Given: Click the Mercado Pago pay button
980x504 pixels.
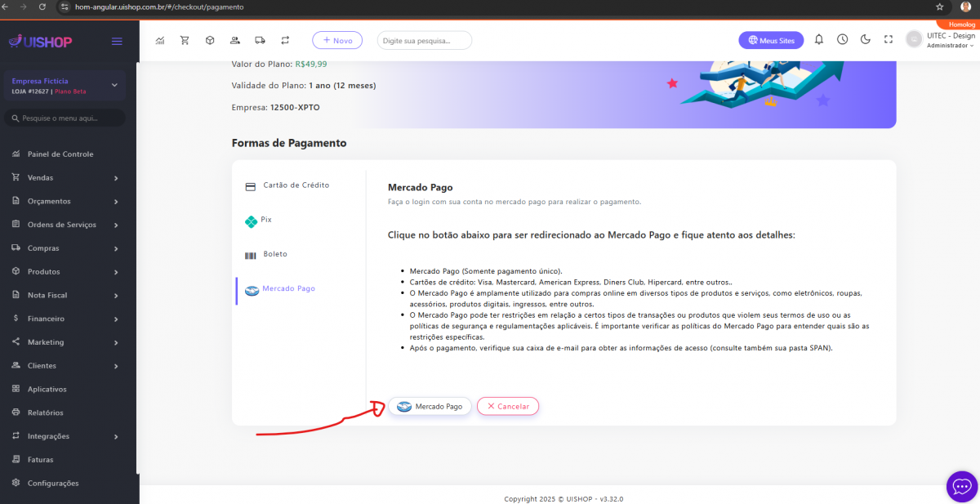Looking at the screenshot, I should coord(430,406).
